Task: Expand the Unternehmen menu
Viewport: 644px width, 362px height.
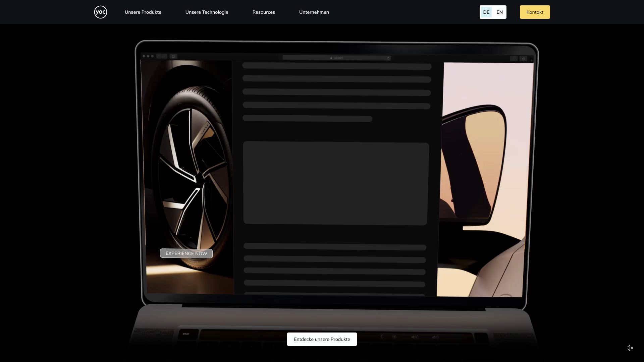Action: click(314, 12)
